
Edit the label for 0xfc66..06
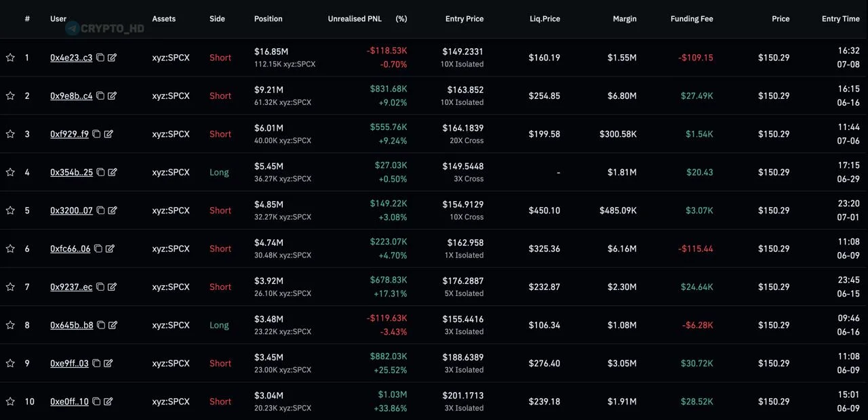tap(110, 249)
